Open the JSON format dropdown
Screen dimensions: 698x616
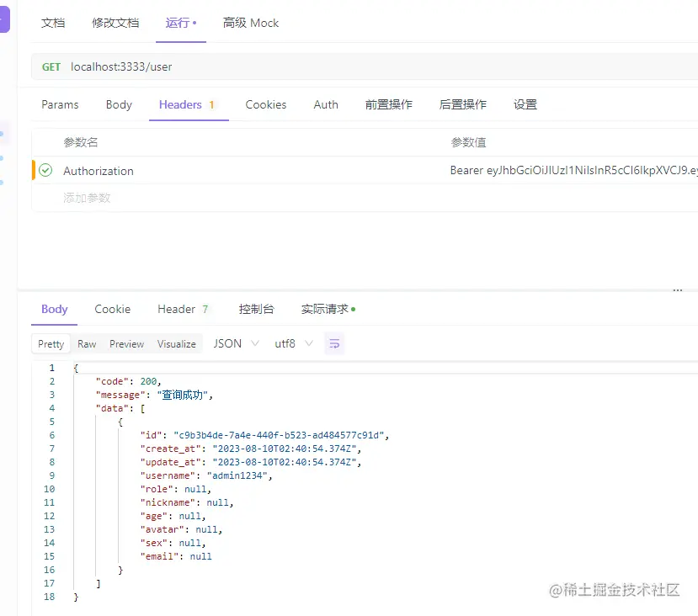tap(236, 344)
